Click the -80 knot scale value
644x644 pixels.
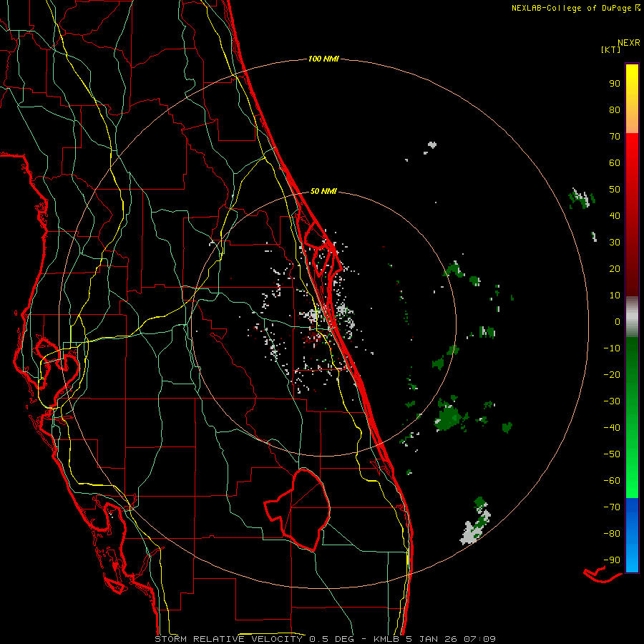(612, 534)
